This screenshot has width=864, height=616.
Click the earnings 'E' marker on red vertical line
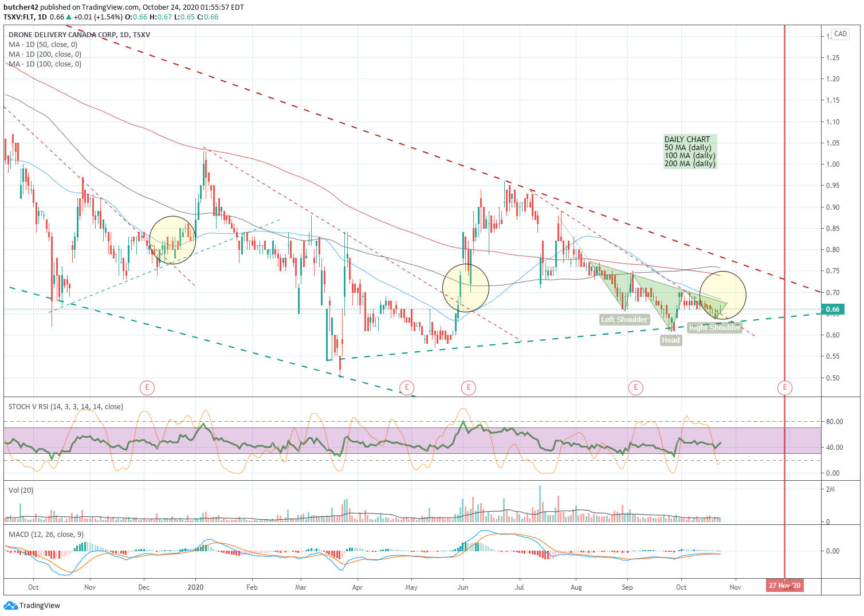pyautogui.click(x=785, y=388)
